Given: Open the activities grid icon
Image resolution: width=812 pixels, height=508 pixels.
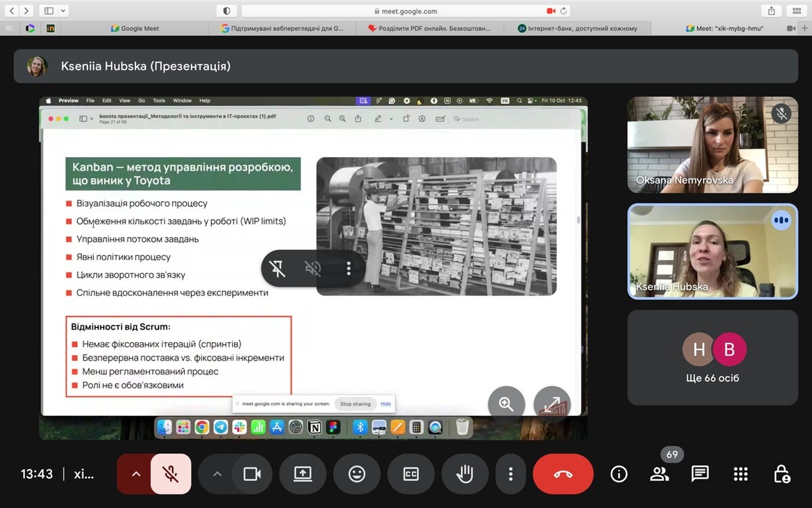Looking at the screenshot, I should (741, 474).
